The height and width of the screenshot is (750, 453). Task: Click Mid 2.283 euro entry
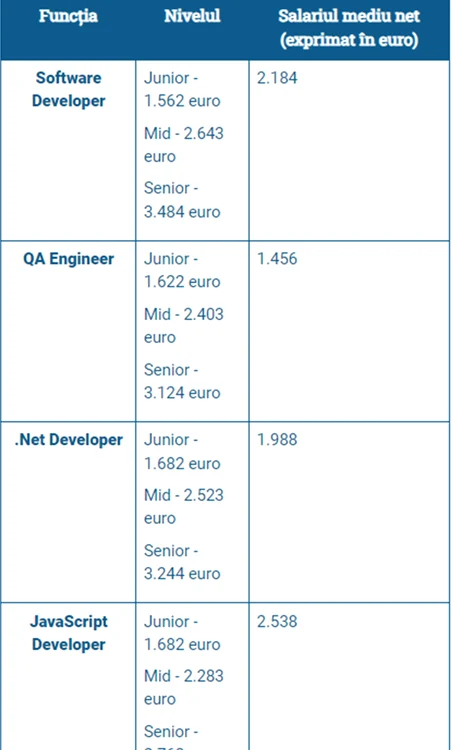pos(184,687)
